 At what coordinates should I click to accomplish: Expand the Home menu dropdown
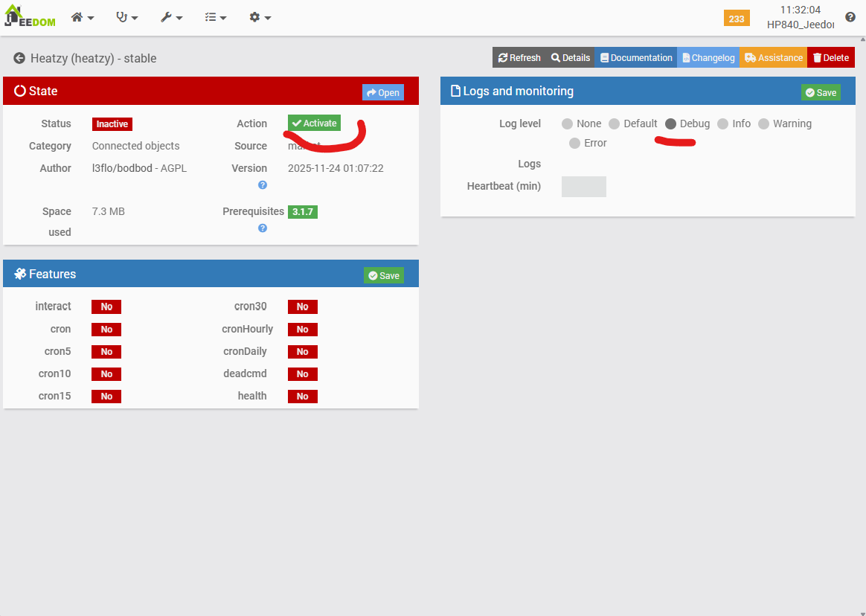[x=82, y=17]
